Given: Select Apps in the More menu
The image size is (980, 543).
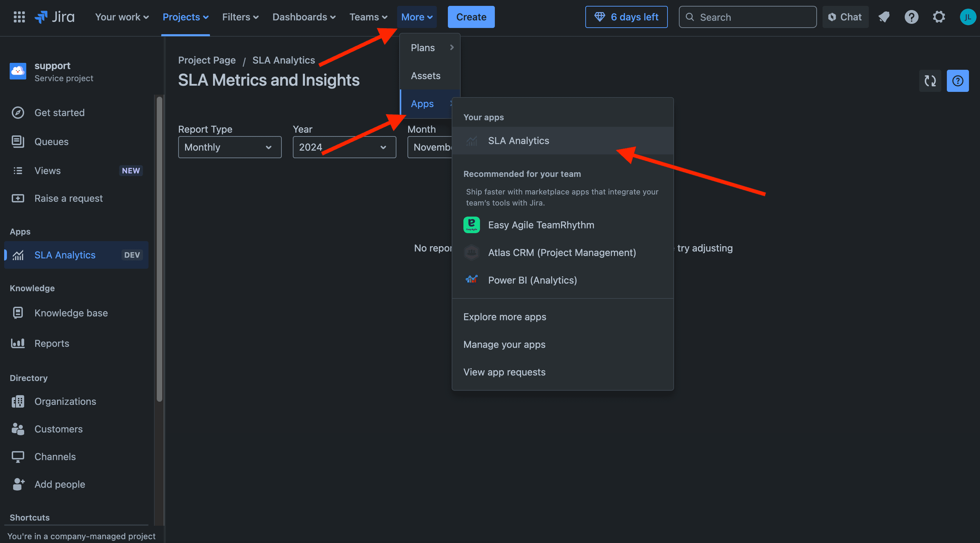Looking at the screenshot, I should point(426,104).
